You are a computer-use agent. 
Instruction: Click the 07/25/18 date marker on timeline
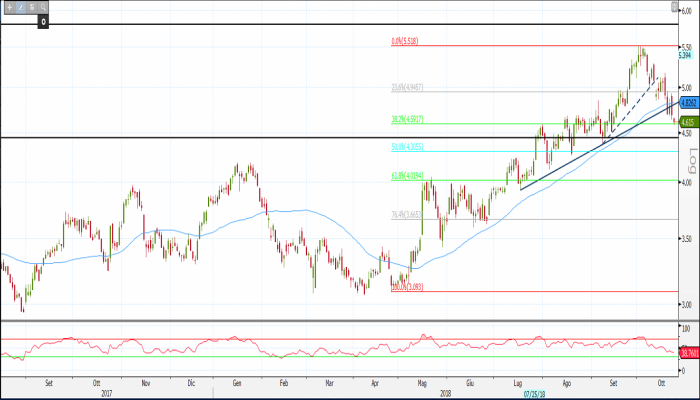[x=536, y=394]
